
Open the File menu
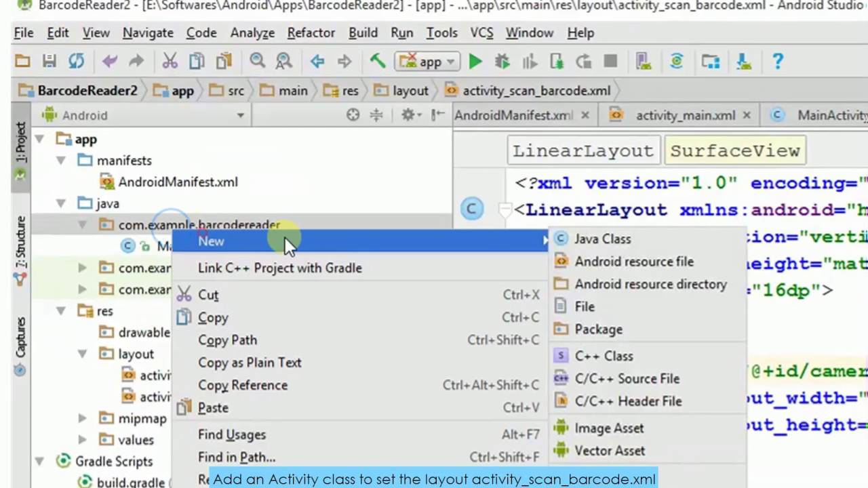click(24, 33)
